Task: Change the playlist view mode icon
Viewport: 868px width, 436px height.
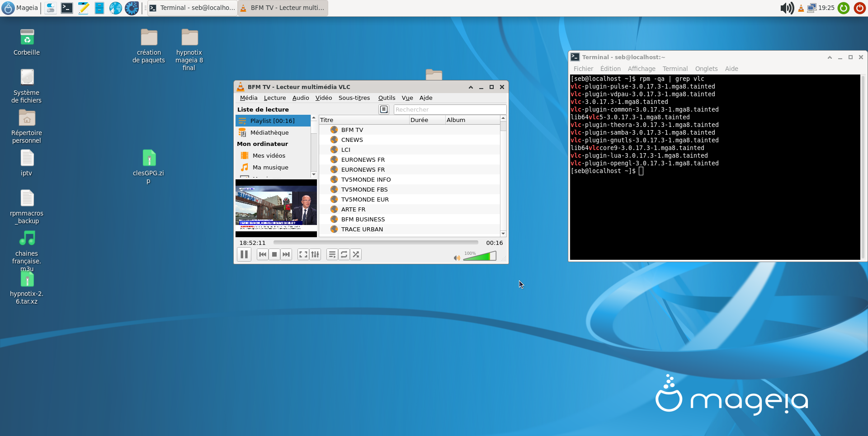Action: pyautogui.click(x=384, y=109)
